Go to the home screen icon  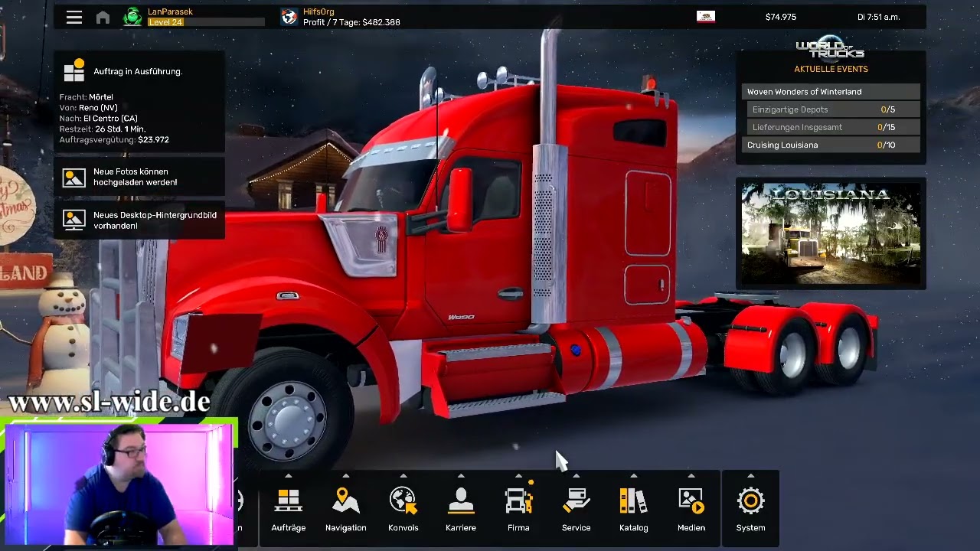point(103,18)
